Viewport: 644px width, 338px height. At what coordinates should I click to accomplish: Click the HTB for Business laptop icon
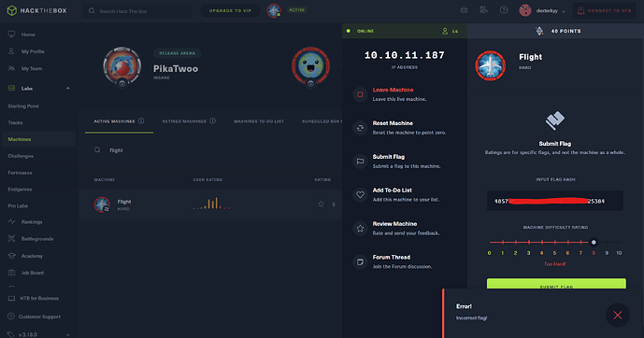pos(11,298)
